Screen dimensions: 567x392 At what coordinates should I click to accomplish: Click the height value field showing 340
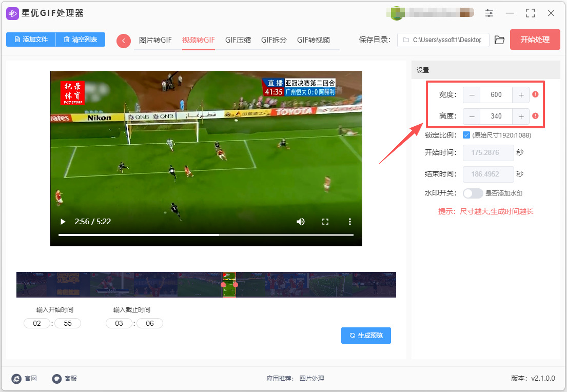[x=496, y=116]
